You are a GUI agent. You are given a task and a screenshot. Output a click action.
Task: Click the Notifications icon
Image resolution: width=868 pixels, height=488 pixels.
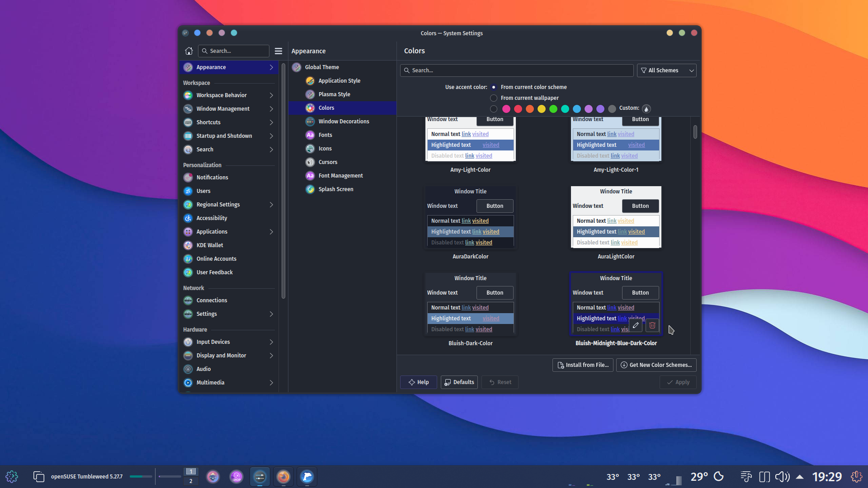(x=188, y=178)
